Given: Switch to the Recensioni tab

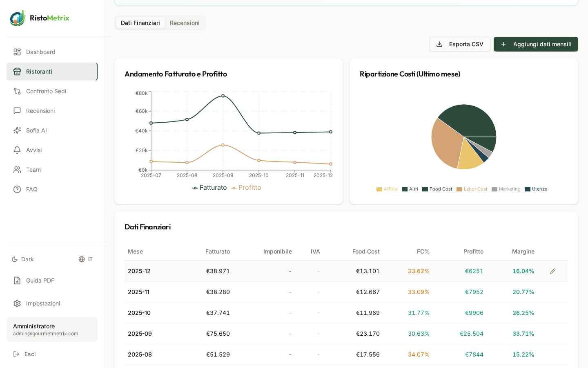Looking at the screenshot, I should [185, 23].
